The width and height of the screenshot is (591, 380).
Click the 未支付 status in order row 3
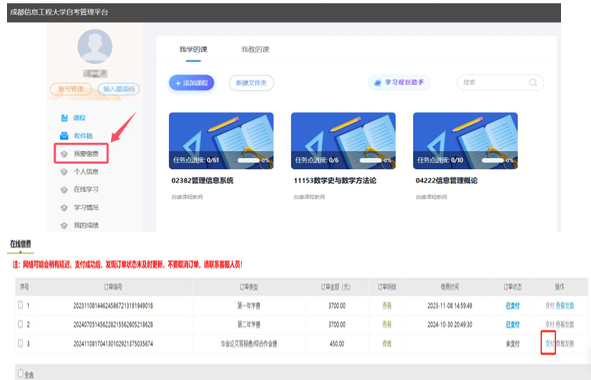[513, 343]
